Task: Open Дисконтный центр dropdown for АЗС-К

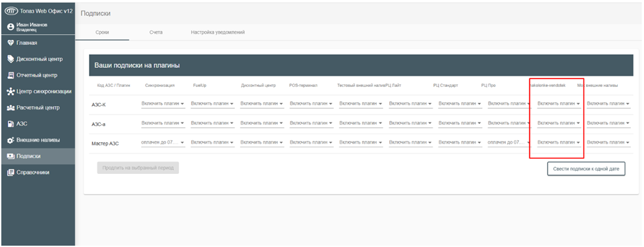Action: (x=262, y=104)
